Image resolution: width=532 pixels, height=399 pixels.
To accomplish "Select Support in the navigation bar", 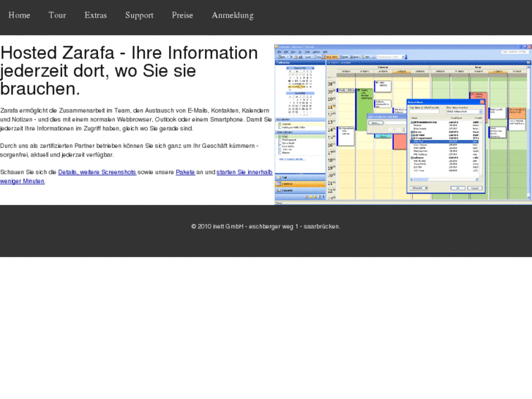I will point(139,15).
